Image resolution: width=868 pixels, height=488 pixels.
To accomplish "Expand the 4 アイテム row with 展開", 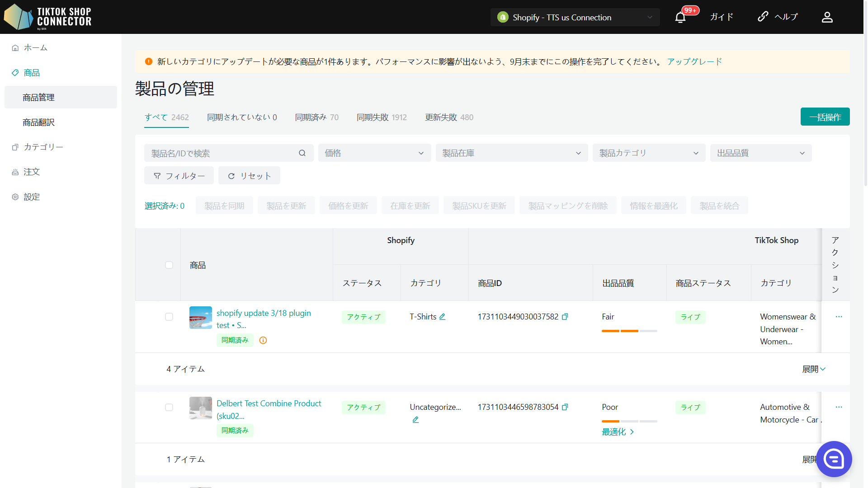I will pyautogui.click(x=814, y=369).
